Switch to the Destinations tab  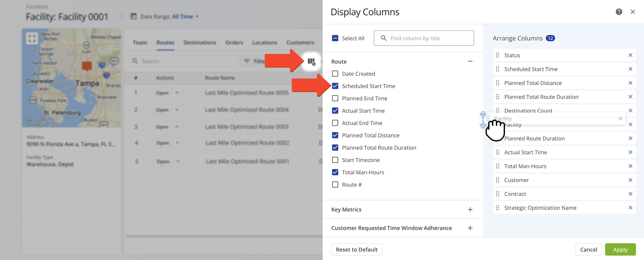(200, 42)
